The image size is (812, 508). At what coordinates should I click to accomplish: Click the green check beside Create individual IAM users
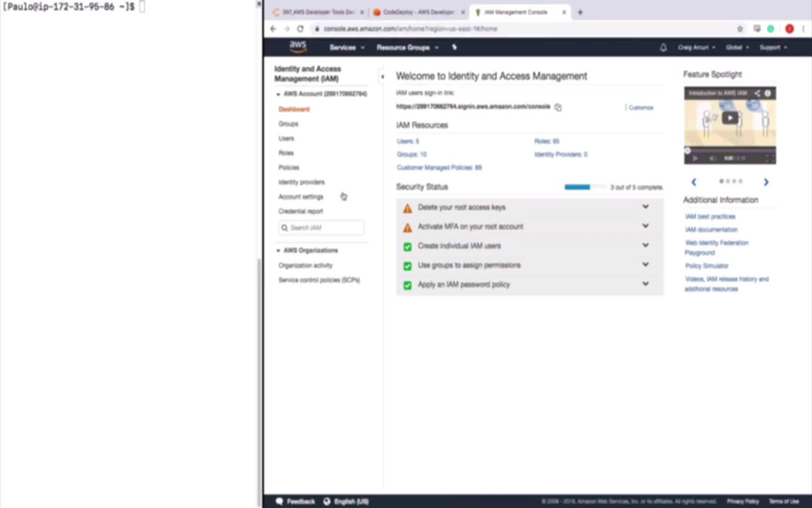407,246
